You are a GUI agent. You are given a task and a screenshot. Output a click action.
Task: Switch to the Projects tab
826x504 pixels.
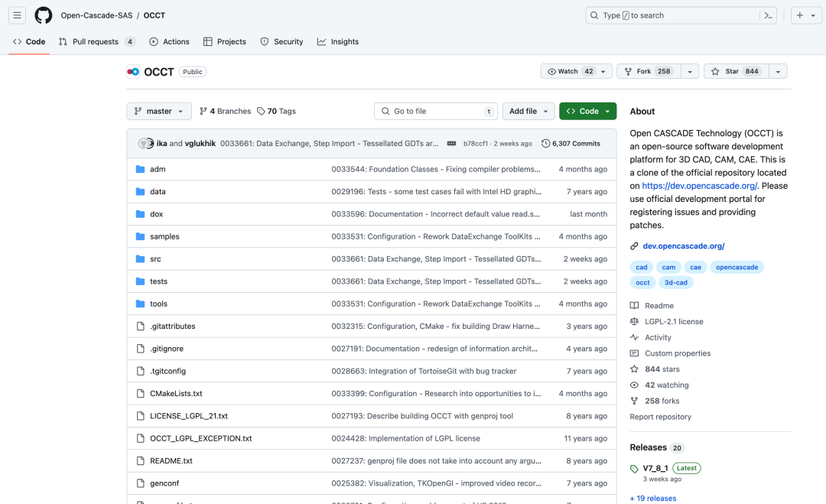pos(225,41)
